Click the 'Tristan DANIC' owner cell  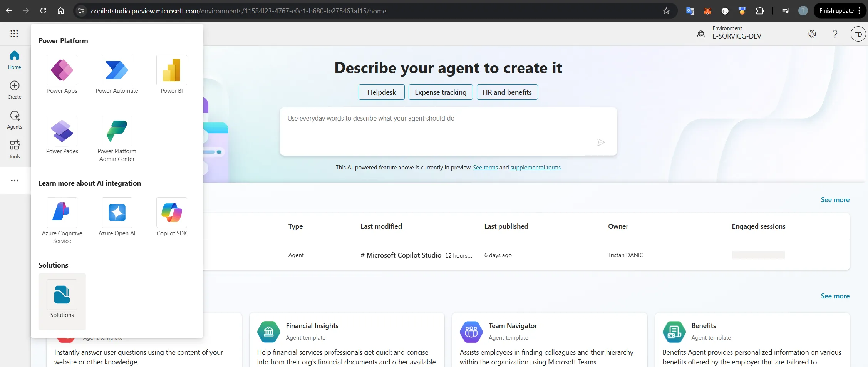click(x=625, y=255)
